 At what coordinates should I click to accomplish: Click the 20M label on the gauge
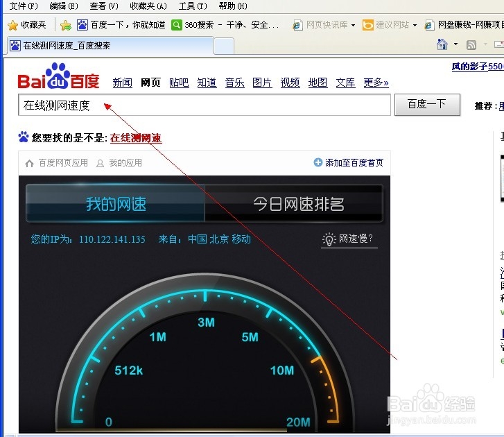(x=298, y=422)
